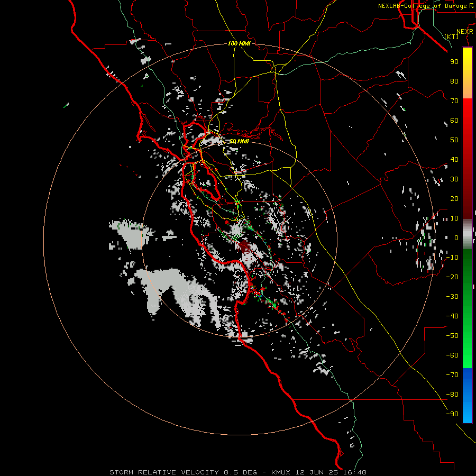
Task: Click the "-50" value on the velocity scale
Action: (x=452, y=336)
